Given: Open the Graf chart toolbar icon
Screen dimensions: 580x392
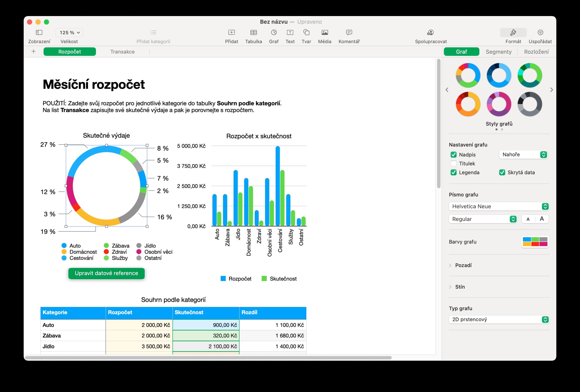Looking at the screenshot, I should pyautogui.click(x=273, y=32).
